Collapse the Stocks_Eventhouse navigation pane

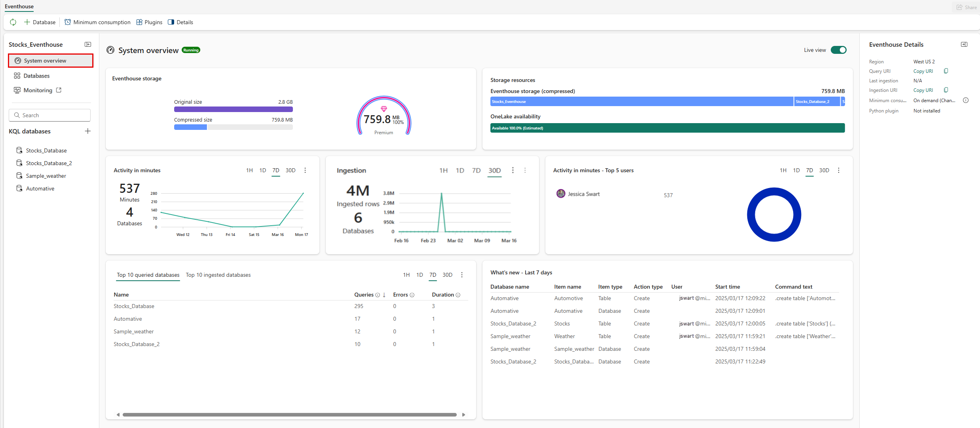[88, 44]
